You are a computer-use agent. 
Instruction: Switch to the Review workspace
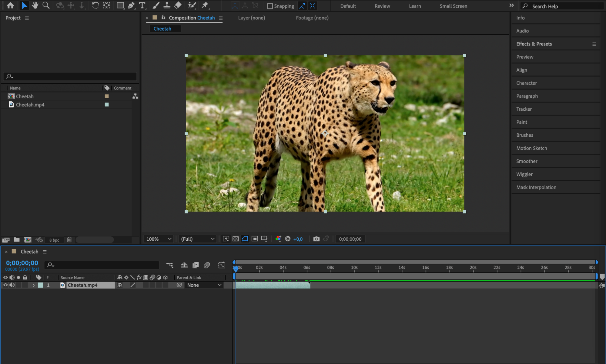(x=382, y=6)
